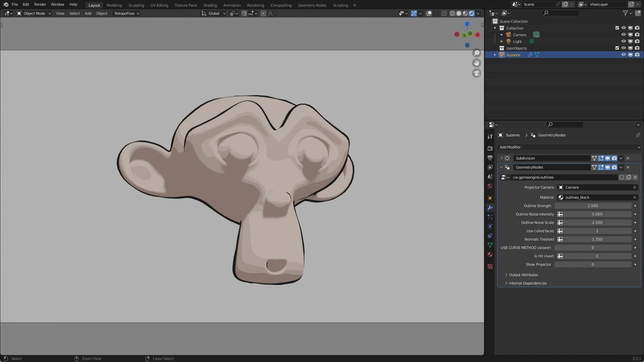
Task: Open the Material properties tab
Action: [490, 253]
